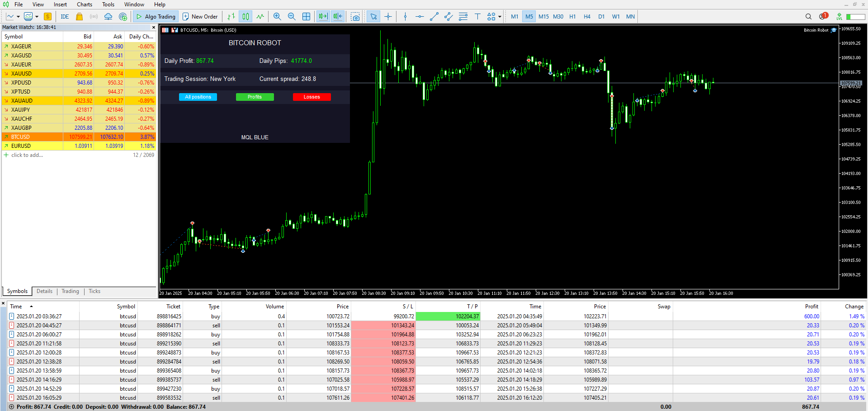Toggle chart shift from edge
Screen dimensions: 868x411
338,17
